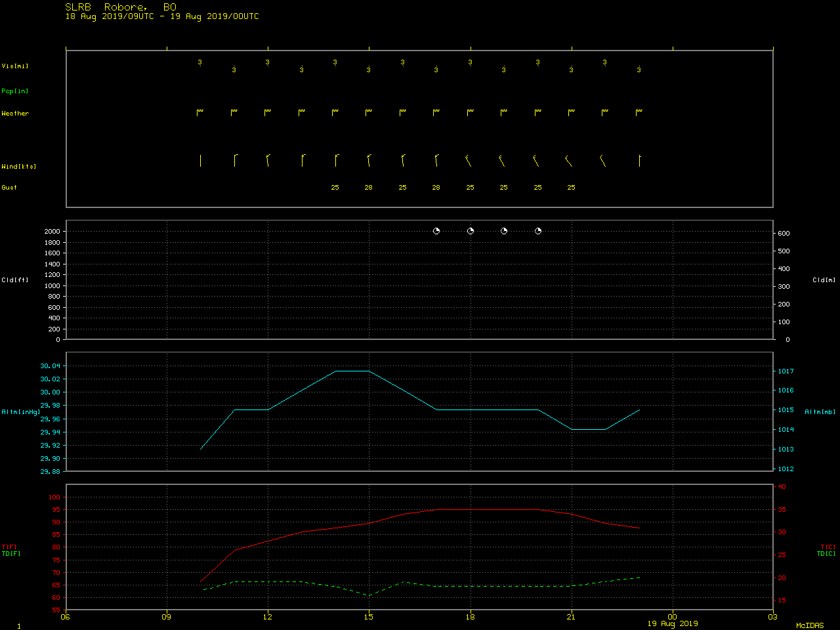Click the gust value 28 at 15 UTC
Image resolution: width=840 pixels, height=630 pixels.
click(369, 188)
